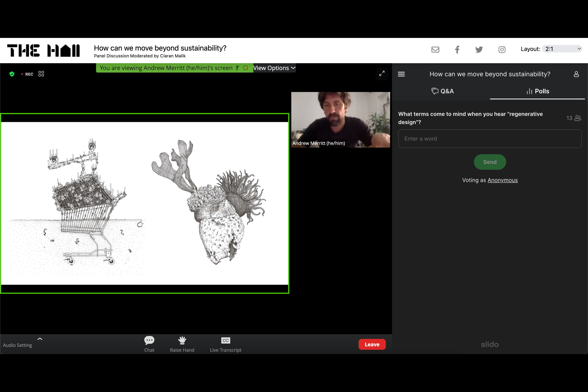Expand the Audio Setting caret

click(40, 339)
